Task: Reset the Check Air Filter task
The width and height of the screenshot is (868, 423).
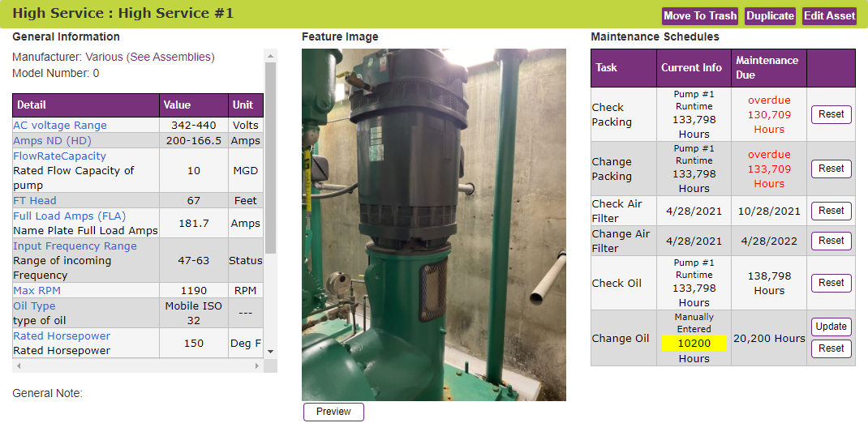Action: 831,211
